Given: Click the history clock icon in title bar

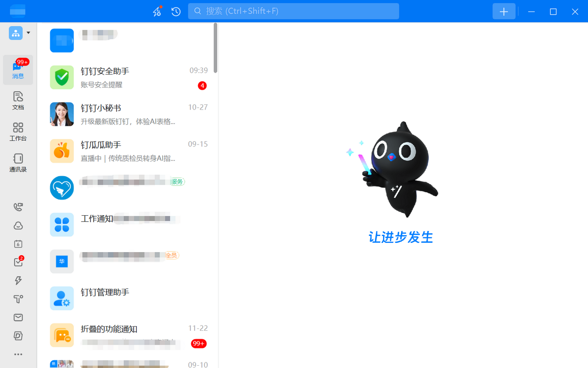Looking at the screenshot, I should (x=176, y=11).
